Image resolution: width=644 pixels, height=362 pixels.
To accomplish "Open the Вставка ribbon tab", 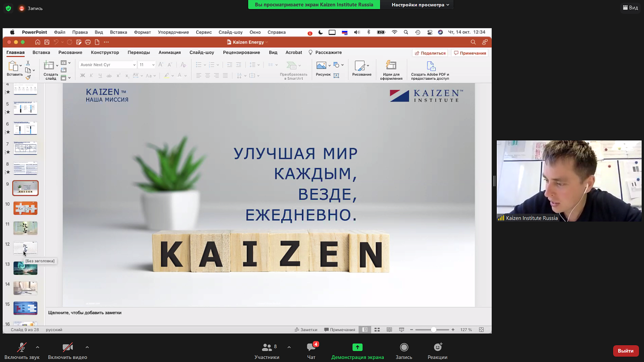I will pyautogui.click(x=41, y=52).
